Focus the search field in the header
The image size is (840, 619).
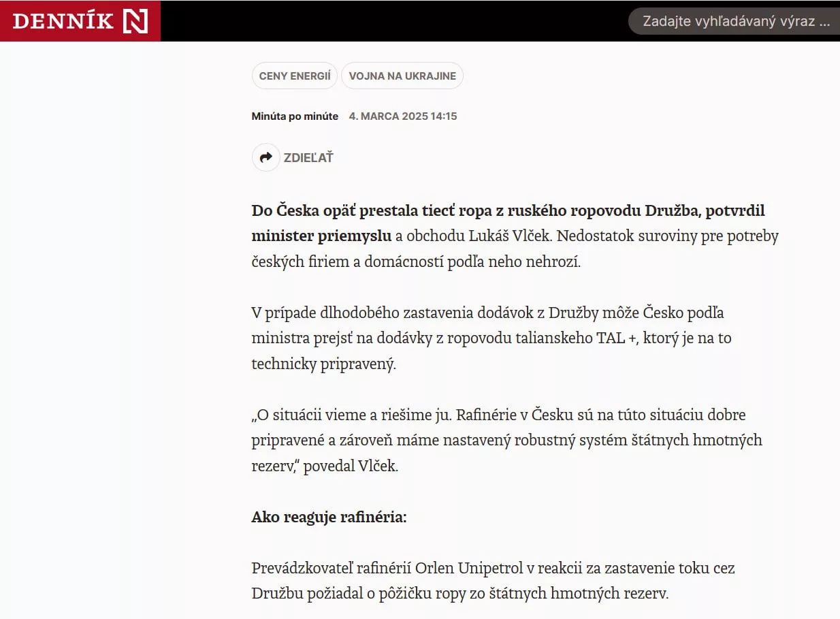pyautogui.click(x=735, y=21)
